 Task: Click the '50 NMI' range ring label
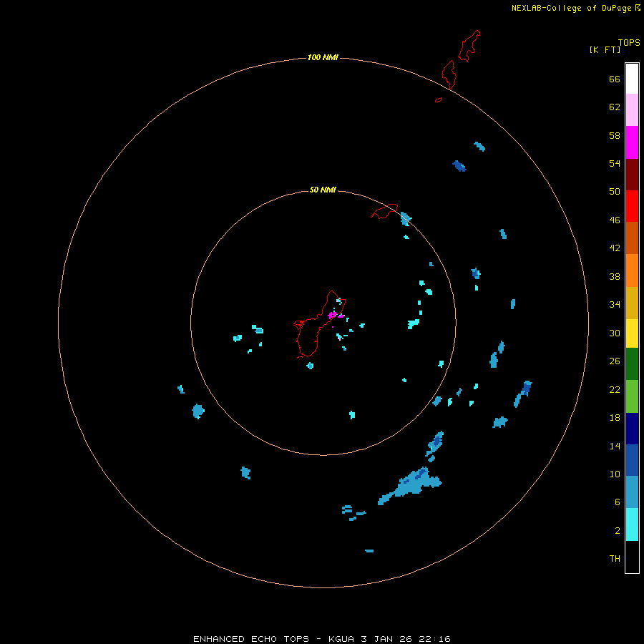(x=323, y=190)
